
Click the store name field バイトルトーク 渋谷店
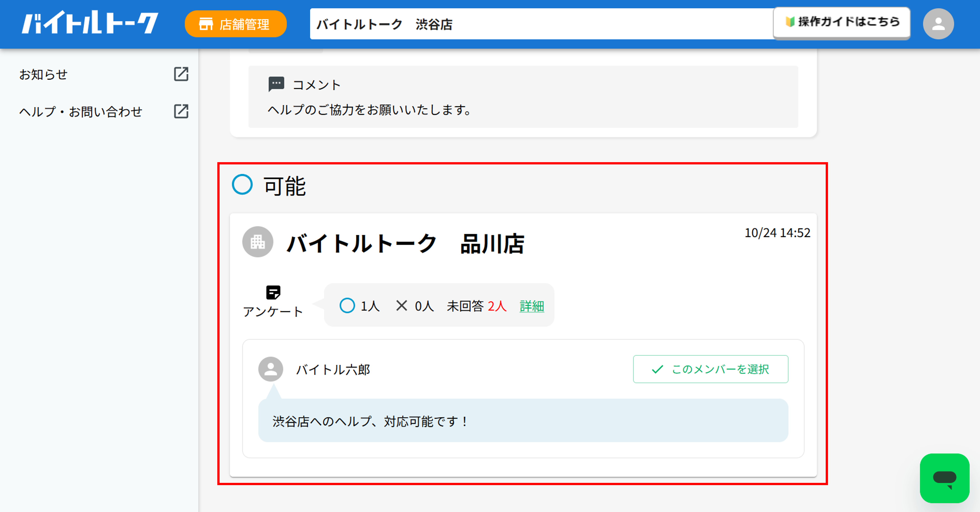(542, 24)
